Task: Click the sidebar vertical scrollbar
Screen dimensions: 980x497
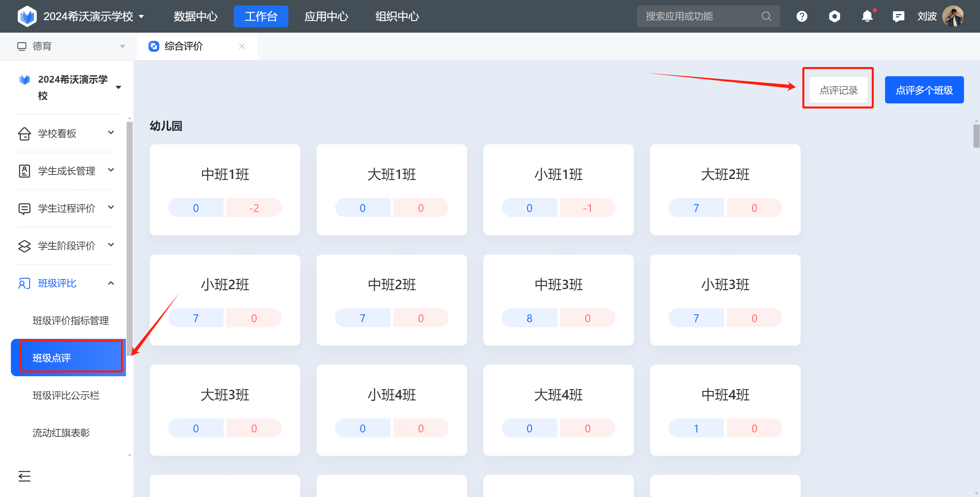Action: click(x=130, y=239)
